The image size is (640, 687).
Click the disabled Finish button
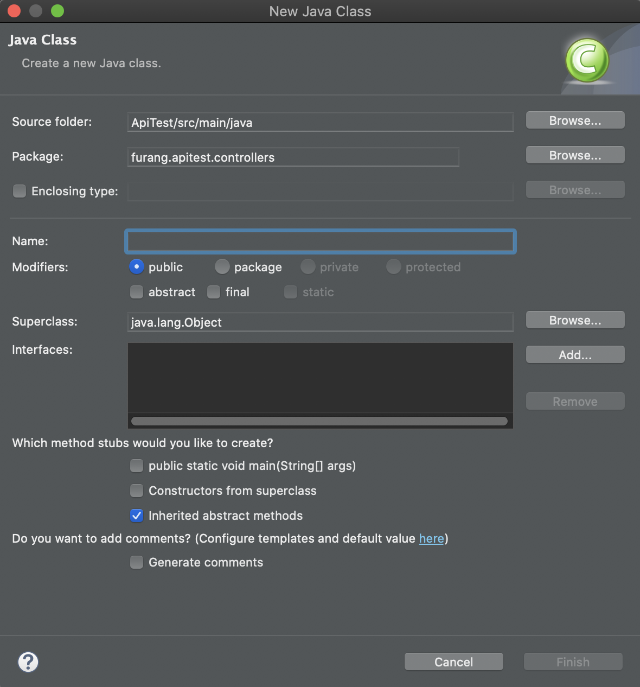coord(573,662)
